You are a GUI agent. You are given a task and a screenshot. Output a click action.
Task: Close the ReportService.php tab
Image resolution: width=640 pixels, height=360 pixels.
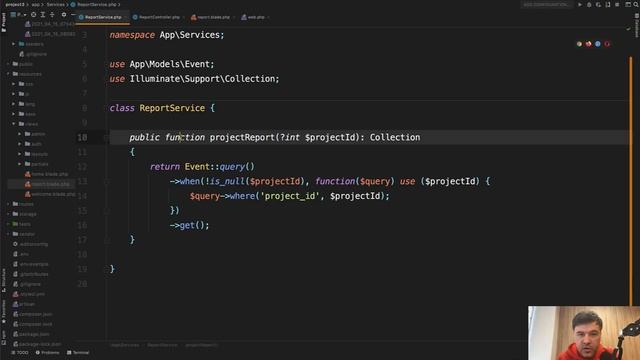pyautogui.click(x=126, y=17)
